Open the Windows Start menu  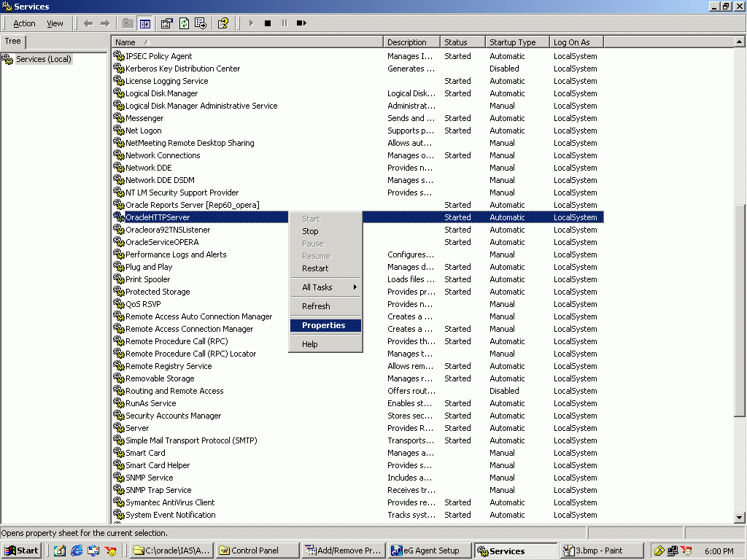[21, 551]
